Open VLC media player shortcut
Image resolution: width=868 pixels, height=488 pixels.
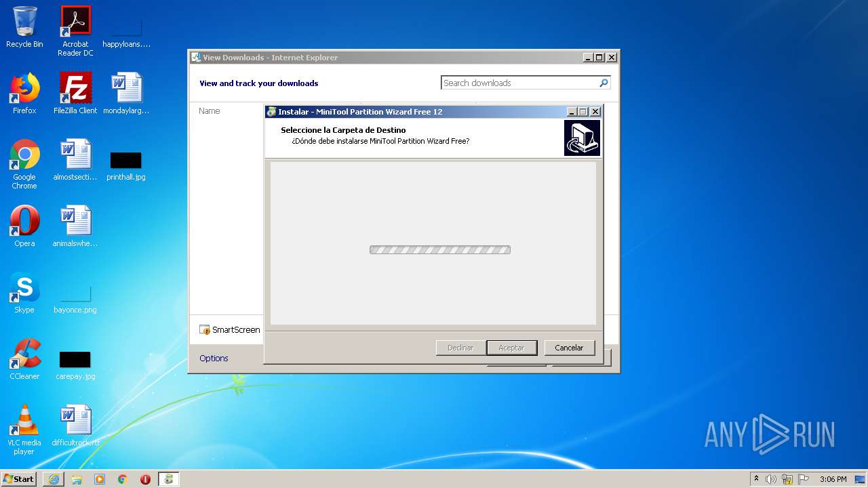click(24, 430)
